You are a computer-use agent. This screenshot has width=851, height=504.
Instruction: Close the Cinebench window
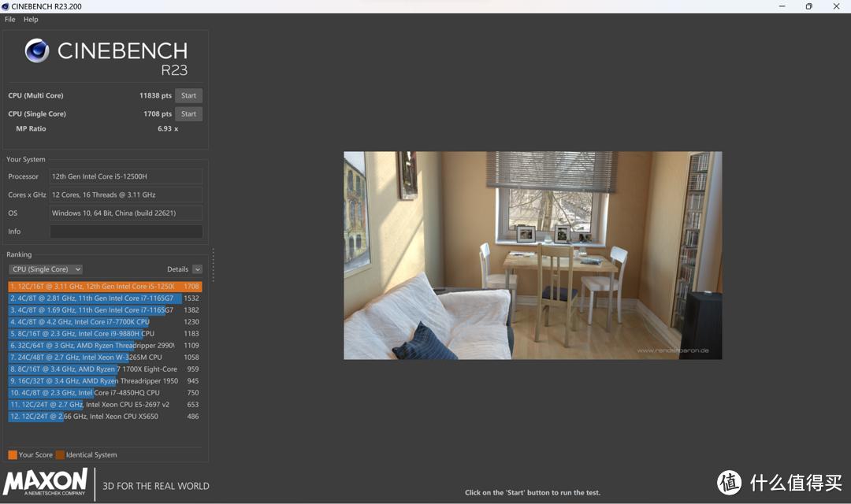pyautogui.click(x=836, y=6)
